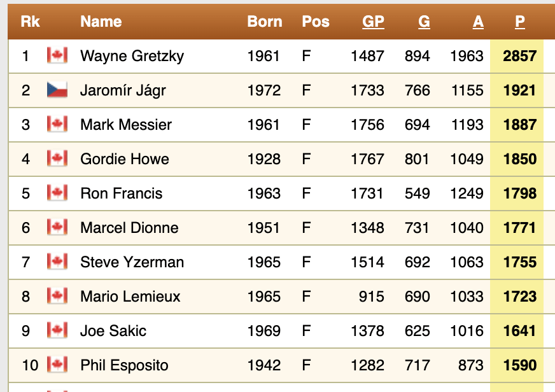This screenshot has height=392, width=555.
Task: Sort table by G goals header
Action: coord(424,22)
